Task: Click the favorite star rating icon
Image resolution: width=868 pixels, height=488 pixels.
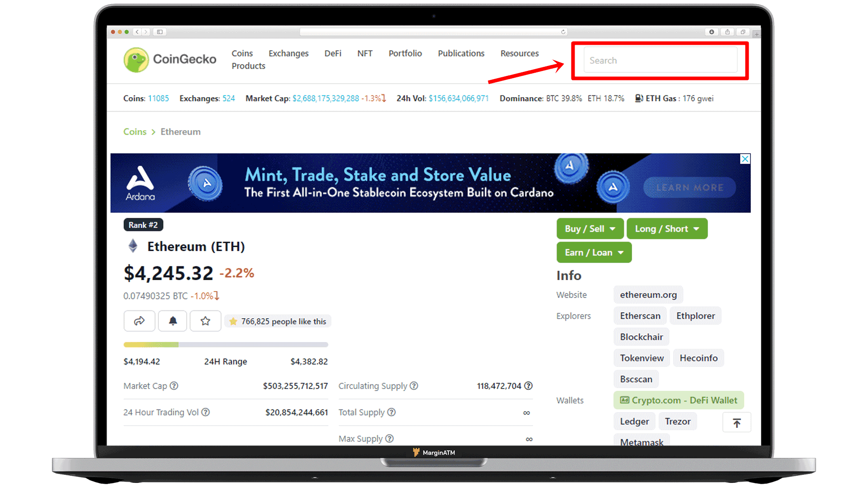Action: pos(205,320)
